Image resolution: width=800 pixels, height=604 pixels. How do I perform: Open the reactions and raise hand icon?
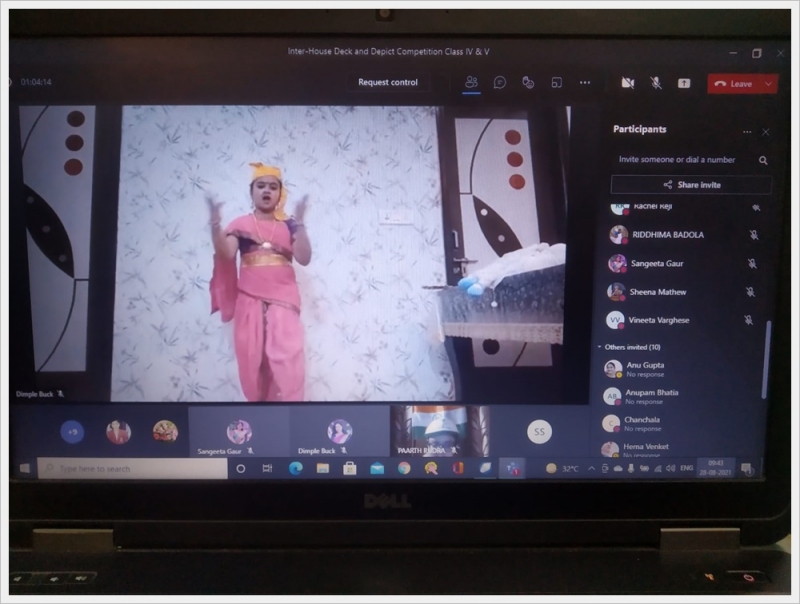click(x=528, y=82)
